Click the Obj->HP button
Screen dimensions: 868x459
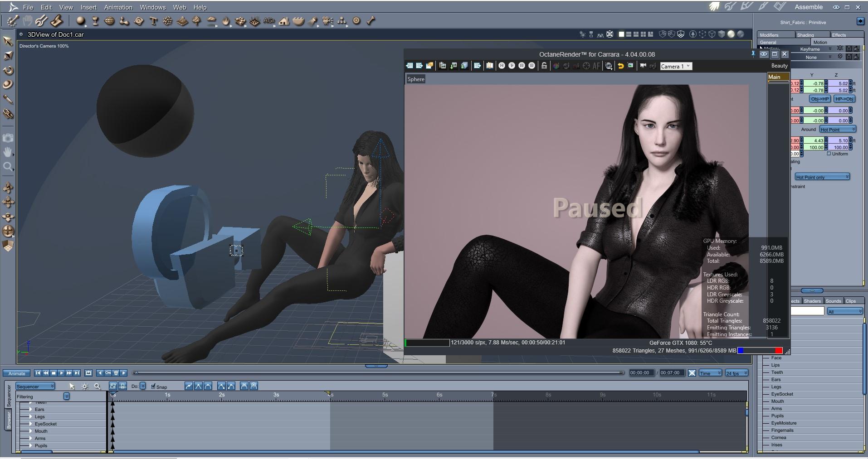[820, 99]
